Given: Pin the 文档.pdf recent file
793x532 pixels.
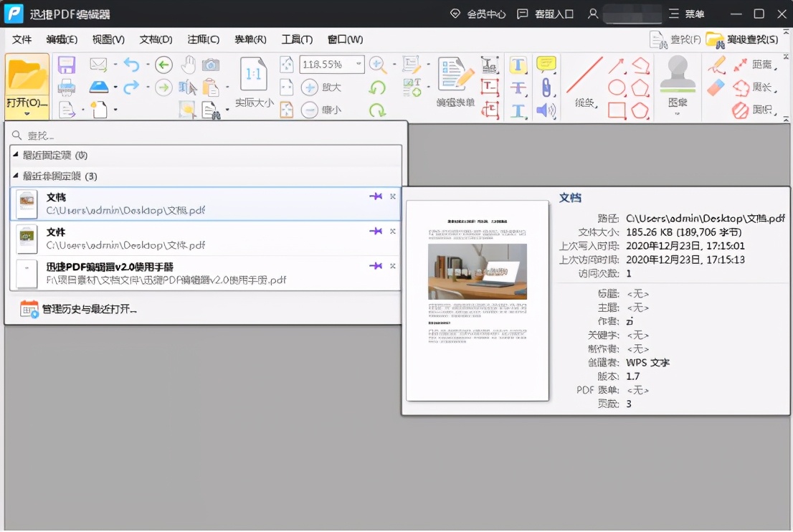Looking at the screenshot, I should (x=376, y=195).
